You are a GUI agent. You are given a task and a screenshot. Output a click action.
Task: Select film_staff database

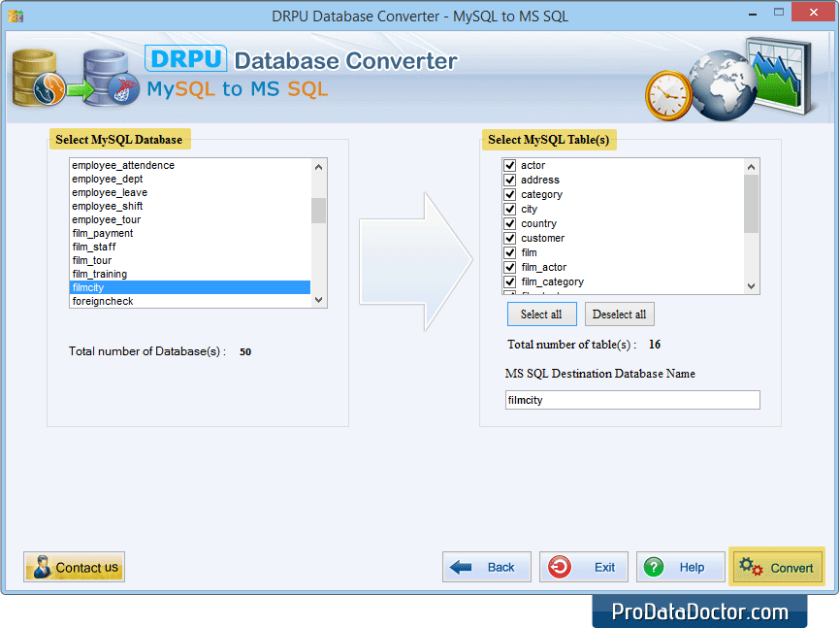click(190, 247)
